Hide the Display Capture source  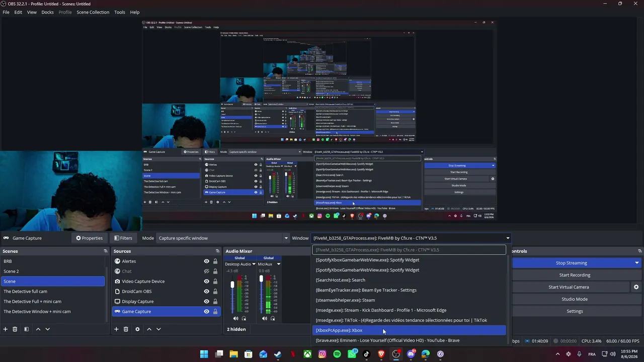point(206,302)
